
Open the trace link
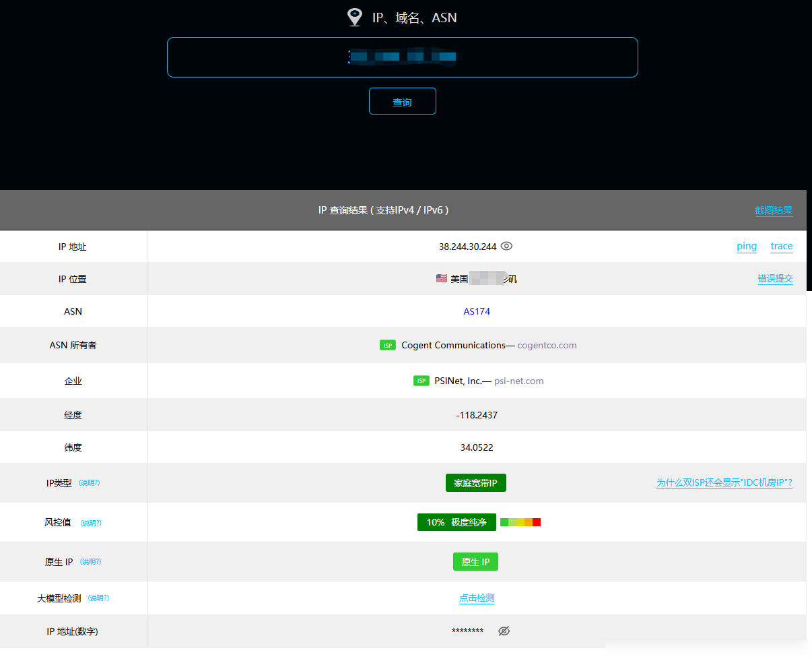tap(782, 246)
